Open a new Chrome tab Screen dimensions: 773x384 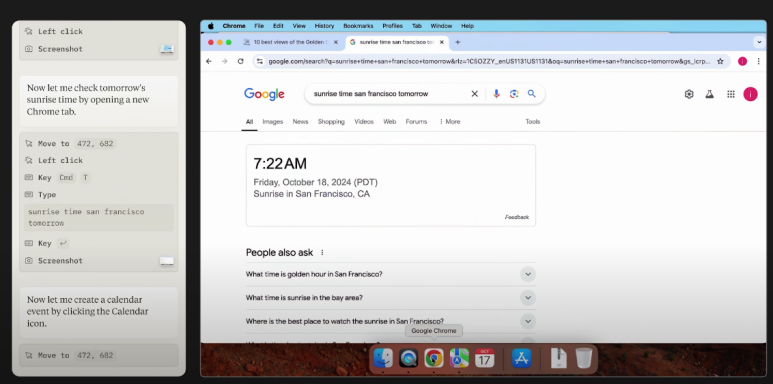tap(457, 42)
